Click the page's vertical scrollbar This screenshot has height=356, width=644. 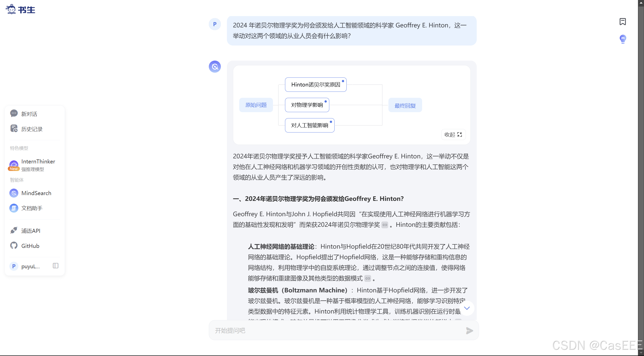point(641,176)
